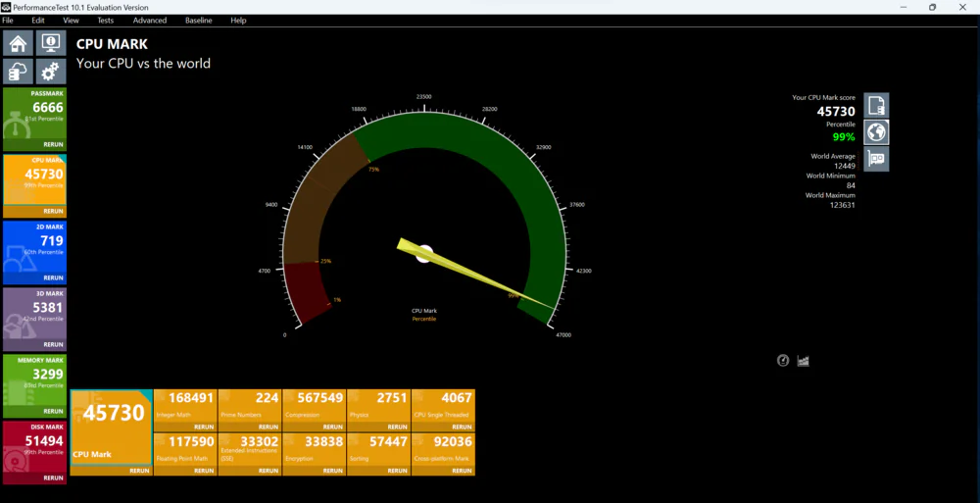Screen dimensions: 980x503
Task: Click the save results document icon
Action: 876,105
